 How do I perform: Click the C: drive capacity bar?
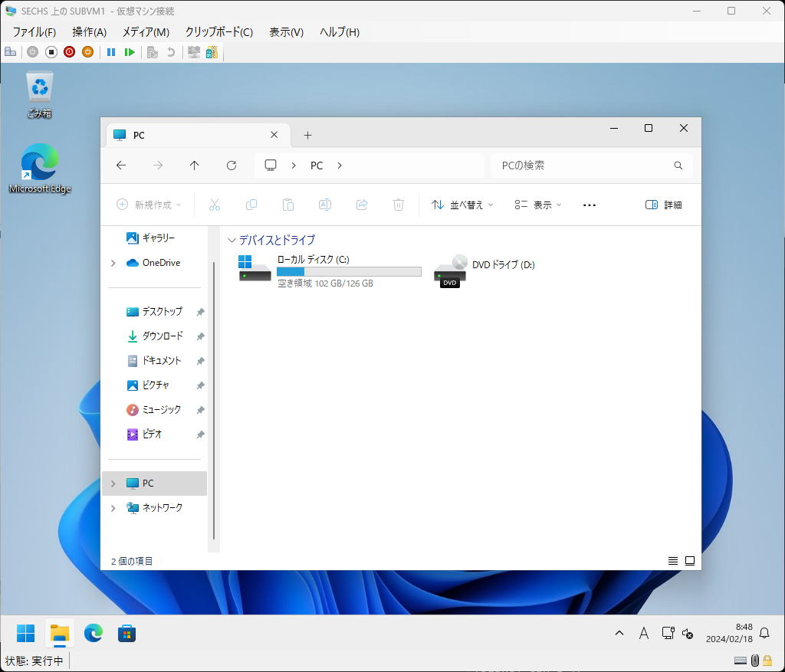point(349,272)
